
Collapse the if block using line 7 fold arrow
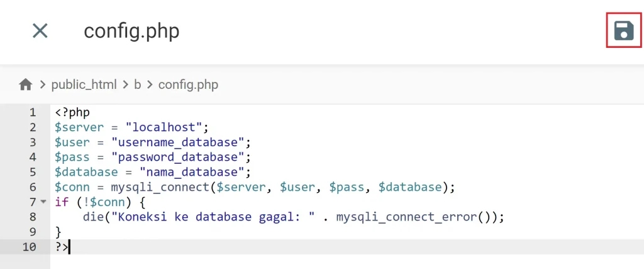pyautogui.click(x=43, y=202)
